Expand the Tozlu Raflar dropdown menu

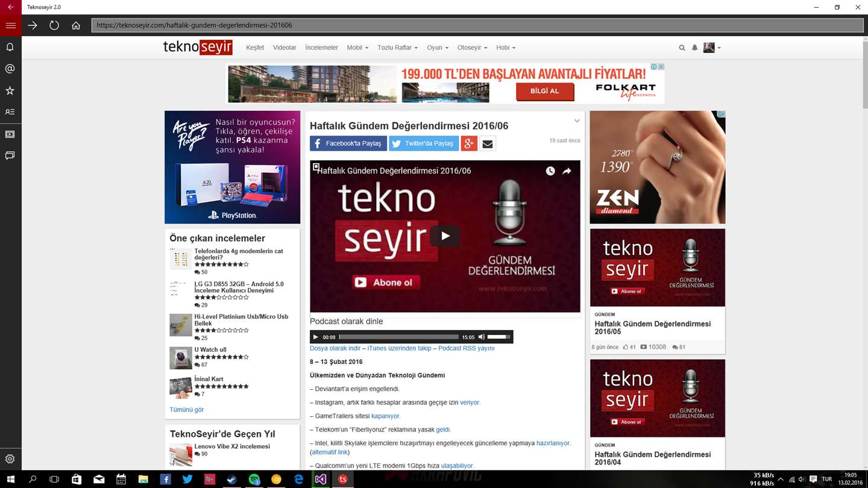[x=397, y=48]
